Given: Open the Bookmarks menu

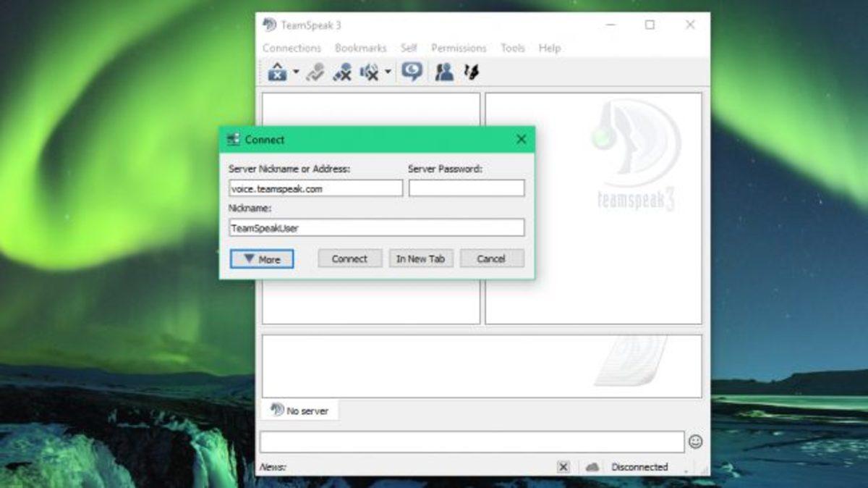Looking at the screenshot, I should click(x=360, y=48).
